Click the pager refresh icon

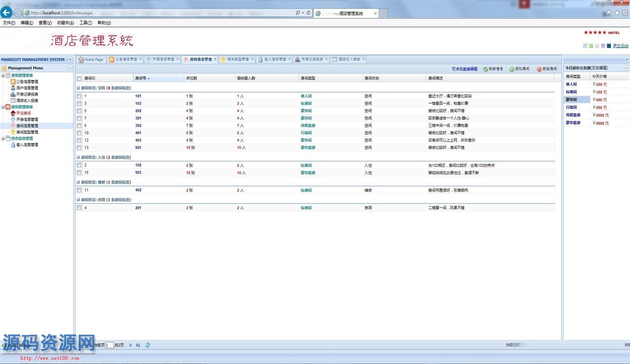148,345
